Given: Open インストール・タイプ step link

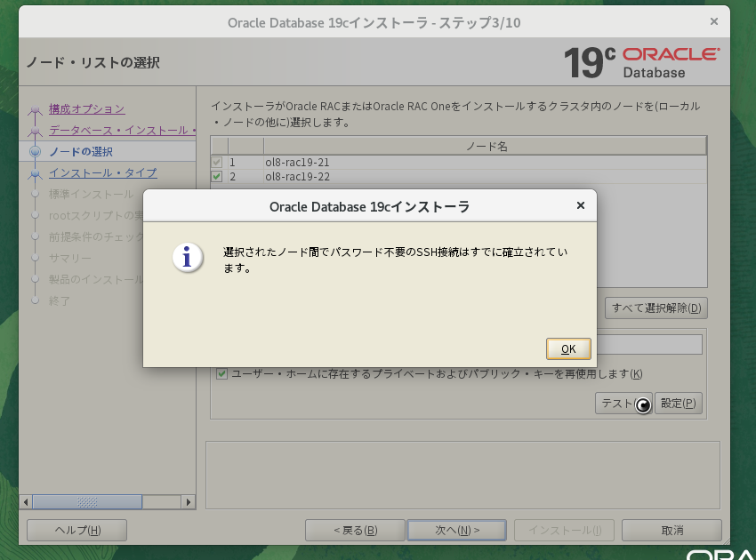Looking at the screenshot, I should 102,173.
